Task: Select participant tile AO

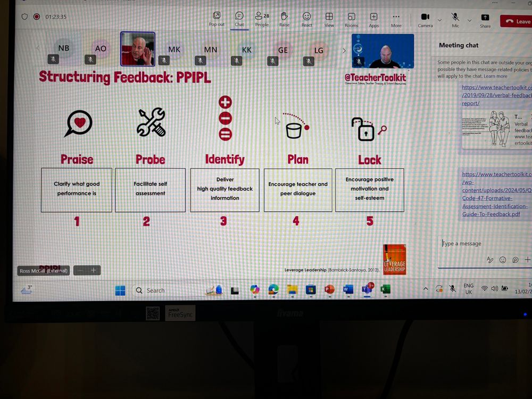Action: coord(101,49)
